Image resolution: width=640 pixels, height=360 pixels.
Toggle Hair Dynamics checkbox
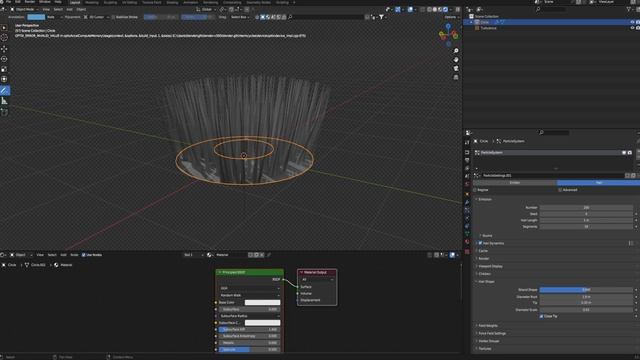[x=480, y=243]
